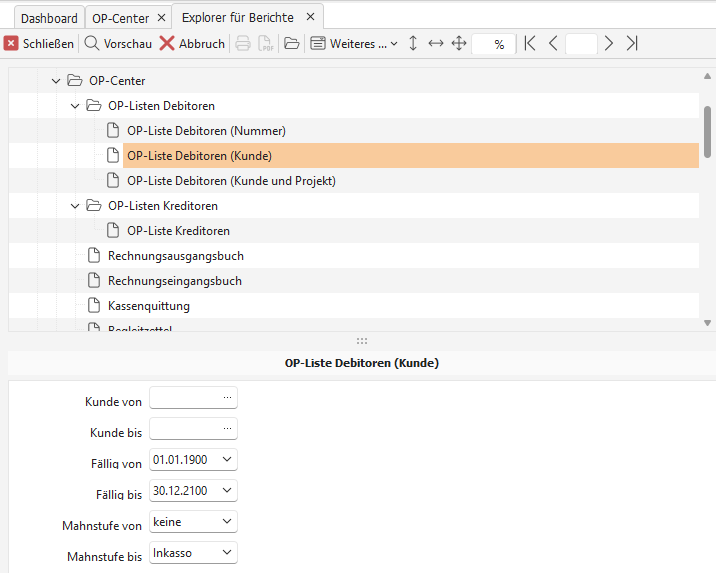Open the Weiteres ... dropdown menu
The image size is (716, 573).
(354, 43)
